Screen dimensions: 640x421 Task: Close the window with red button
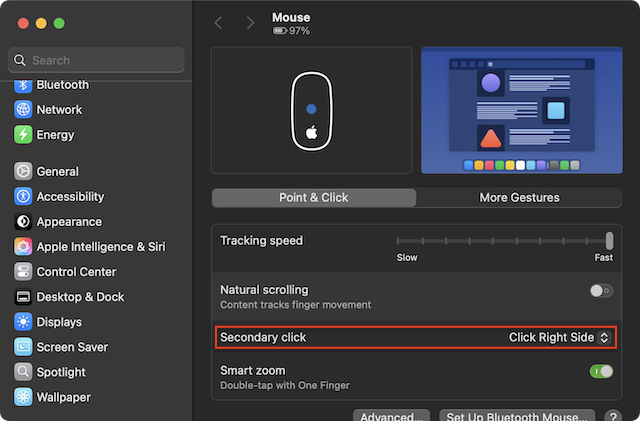pyautogui.click(x=23, y=23)
